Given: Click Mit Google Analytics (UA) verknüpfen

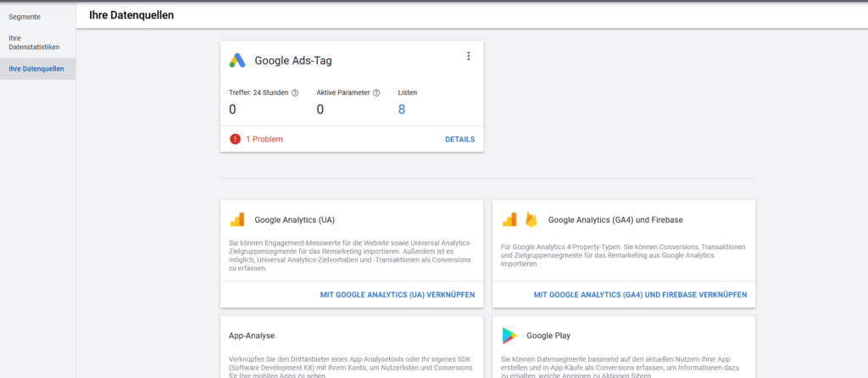Looking at the screenshot, I should [x=397, y=295].
